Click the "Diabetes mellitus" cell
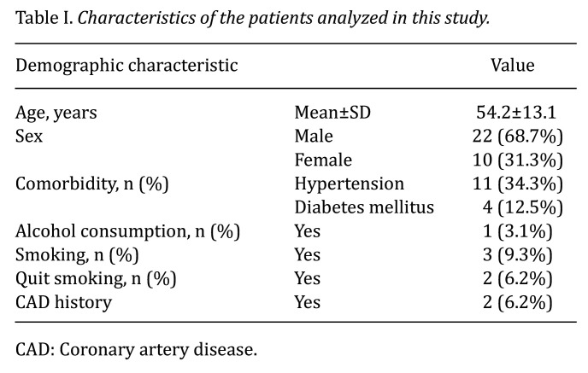 pyautogui.click(x=364, y=207)
